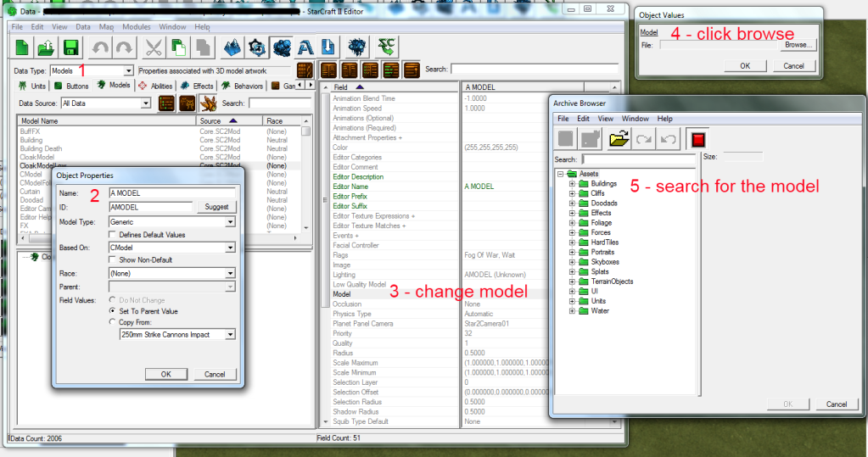This screenshot has height=457, width=868.
Task: Open the Race dropdown in Object Properties
Action: (230, 273)
